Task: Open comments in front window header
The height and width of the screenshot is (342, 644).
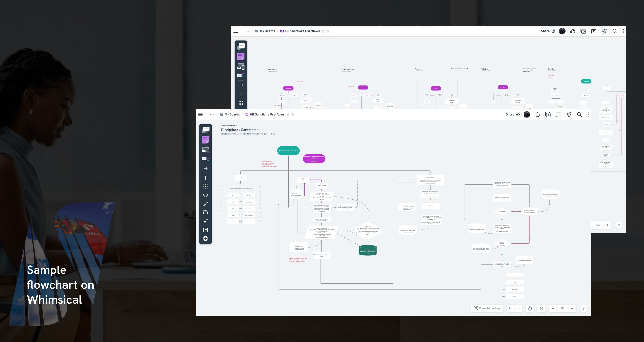Action: click(558, 114)
